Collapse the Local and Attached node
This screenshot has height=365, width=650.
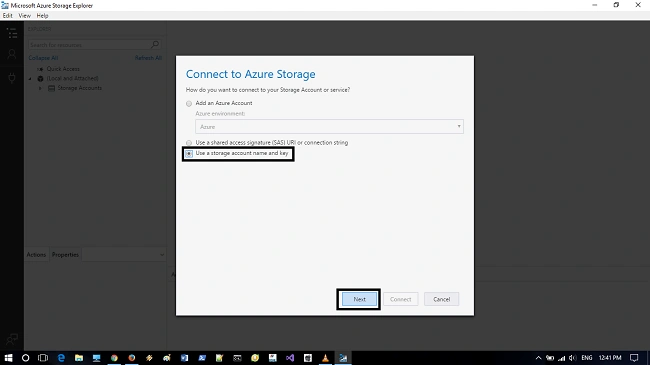[x=30, y=78]
